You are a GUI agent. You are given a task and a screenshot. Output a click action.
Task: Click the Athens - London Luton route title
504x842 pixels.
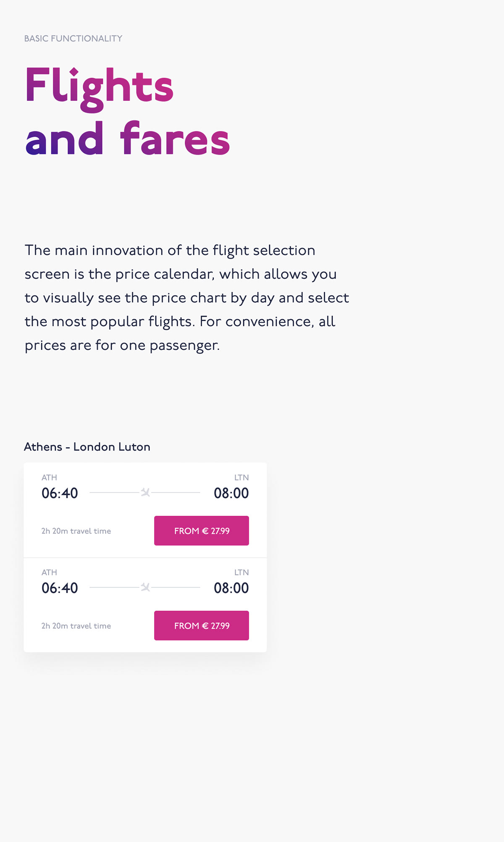[87, 447]
